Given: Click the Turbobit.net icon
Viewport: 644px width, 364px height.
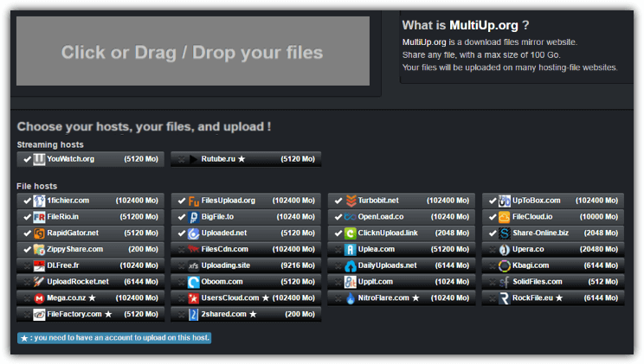Looking at the screenshot, I should (x=351, y=201).
